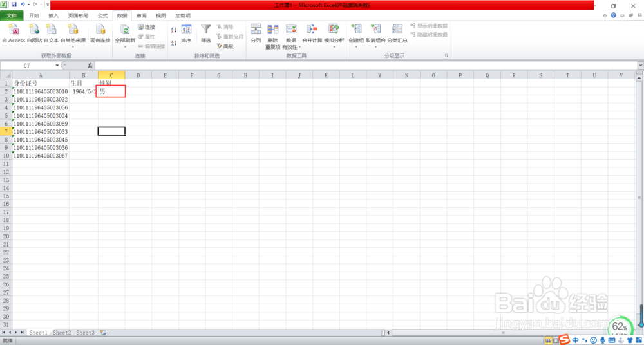Click 显示明细数据 (Show Detail)

[429, 26]
